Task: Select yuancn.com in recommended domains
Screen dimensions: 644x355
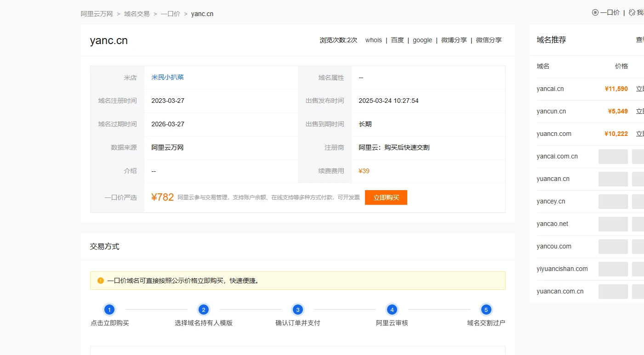Action: pos(553,134)
